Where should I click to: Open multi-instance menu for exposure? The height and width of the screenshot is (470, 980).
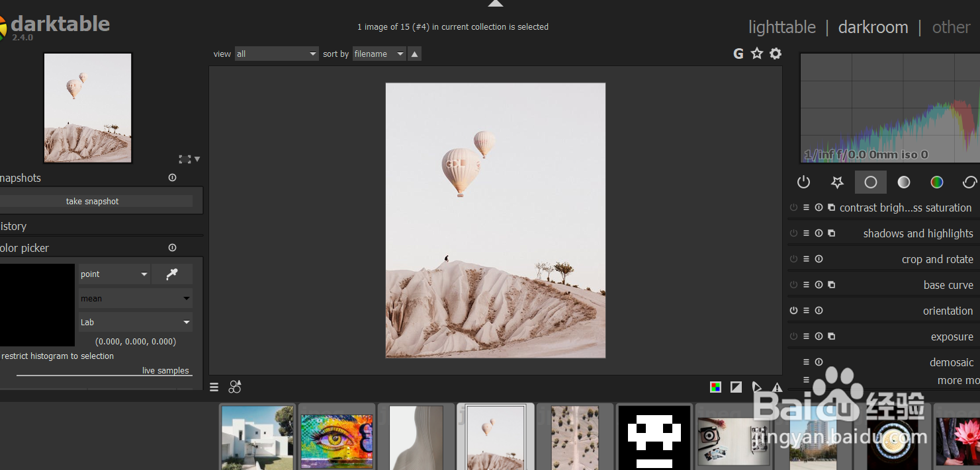coord(832,336)
